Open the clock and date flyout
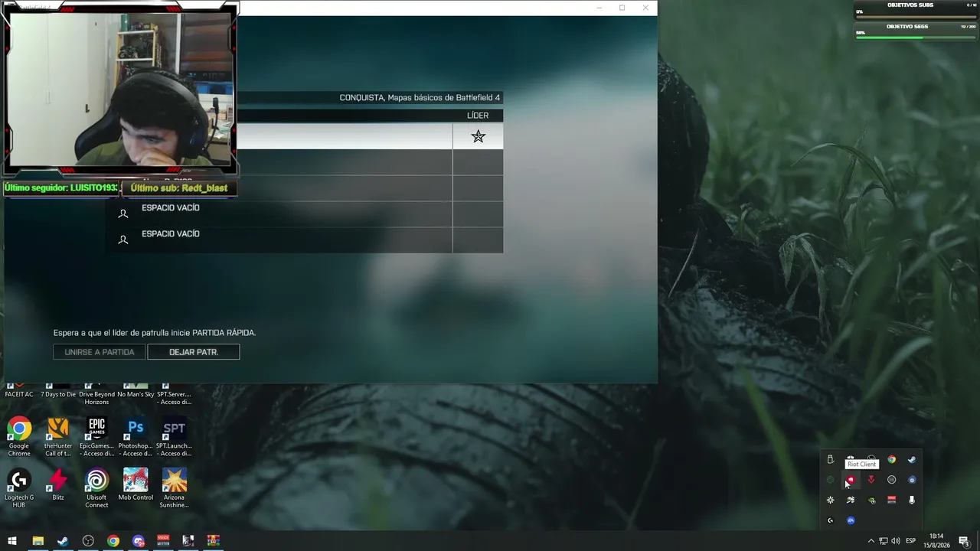The image size is (980, 551). (937, 541)
